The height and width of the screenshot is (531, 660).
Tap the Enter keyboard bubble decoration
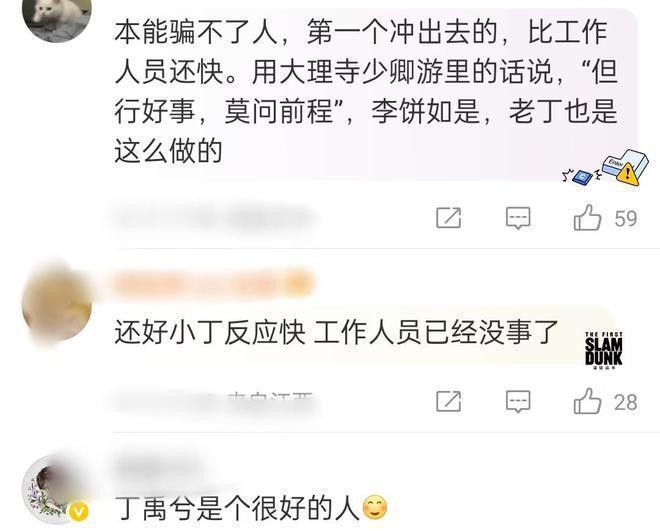[x=606, y=168]
